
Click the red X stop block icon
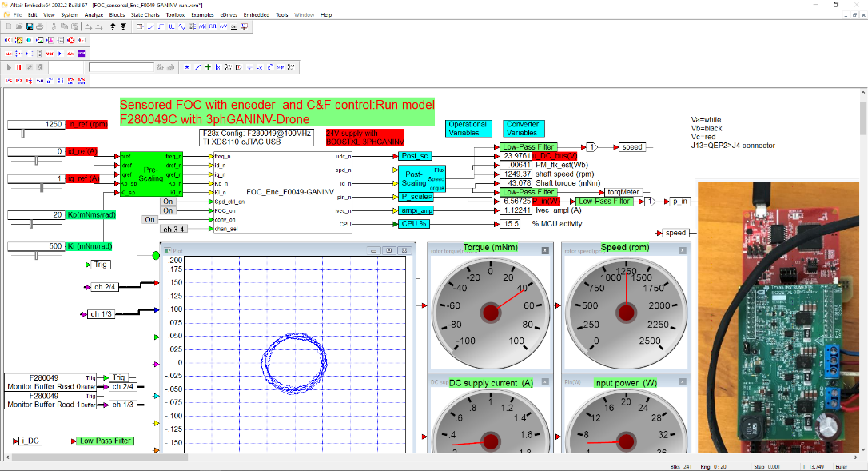tap(71, 40)
